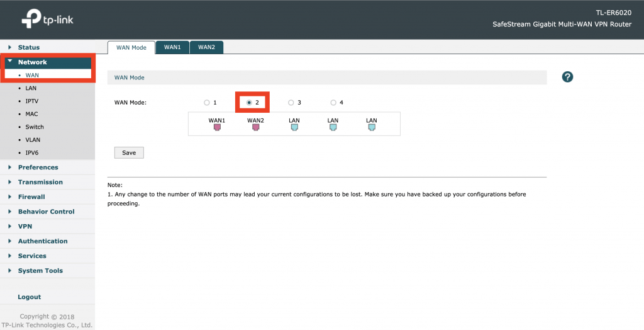The image size is (644, 330).
Task: Click the first LAN port icon
Action: 294,127
